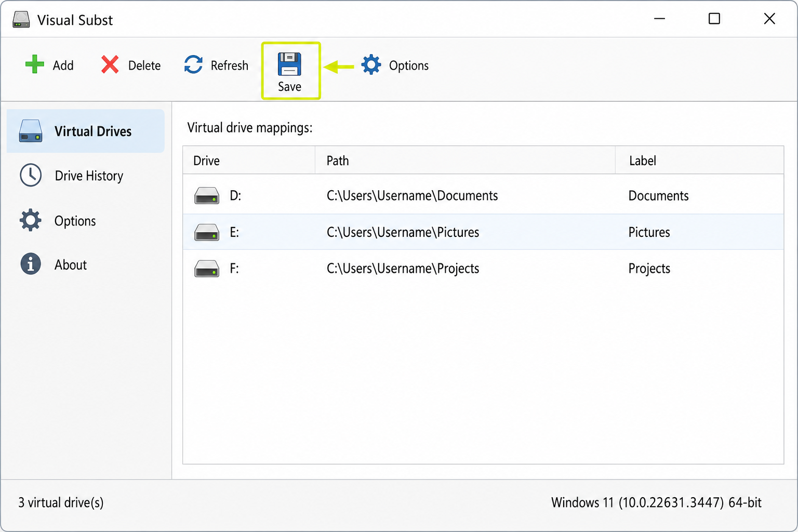The width and height of the screenshot is (798, 532).
Task: Click the Pictures label cell
Action: click(649, 232)
